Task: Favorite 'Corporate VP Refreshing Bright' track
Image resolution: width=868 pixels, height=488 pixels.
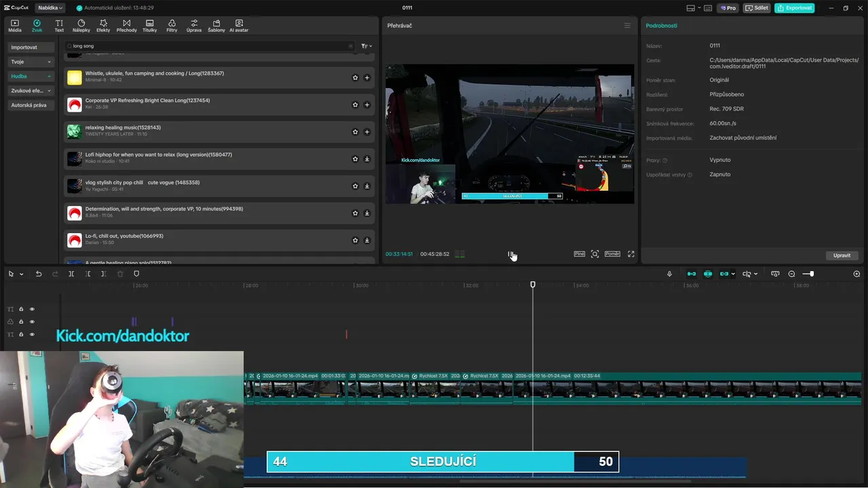Action: click(x=355, y=105)
